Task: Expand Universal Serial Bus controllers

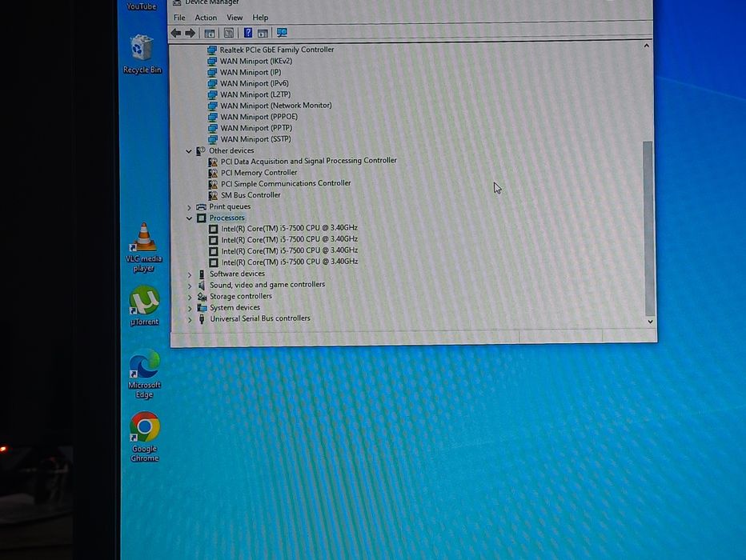Action: (x=190, y=320)
